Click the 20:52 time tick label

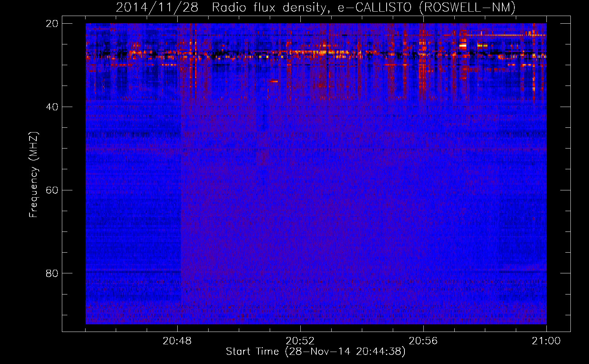(300, 341)
